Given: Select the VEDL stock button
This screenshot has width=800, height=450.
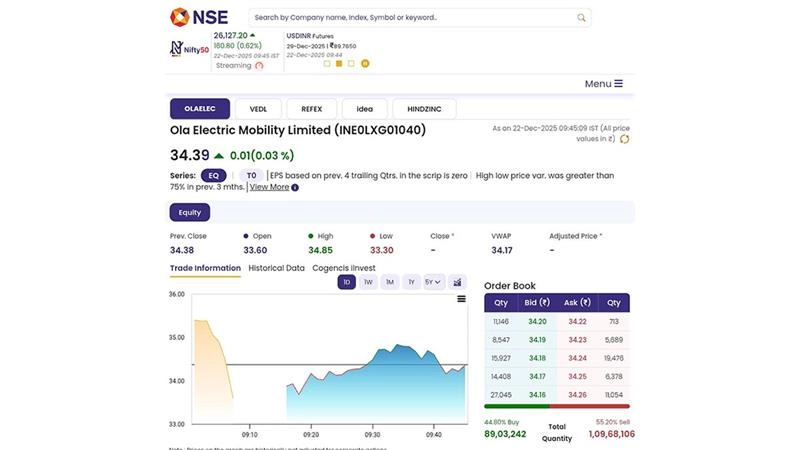Looking at the screenshot, I should [258, 109].
